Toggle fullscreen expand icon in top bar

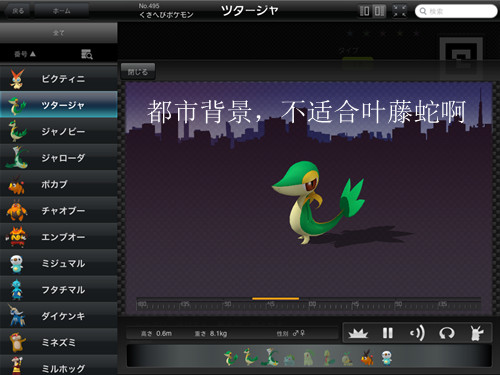[x=399, y=11]
